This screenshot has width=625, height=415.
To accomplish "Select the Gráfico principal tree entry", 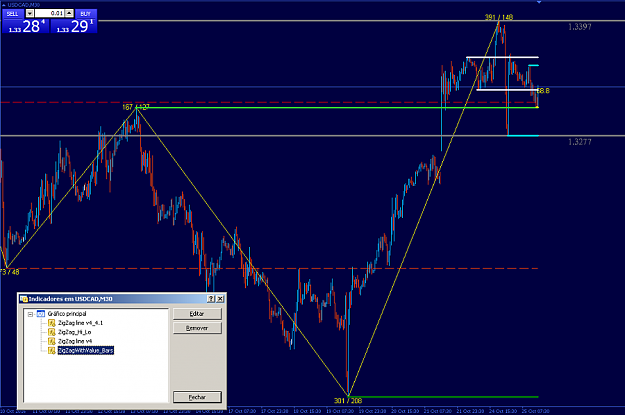I will click(67, 314).
